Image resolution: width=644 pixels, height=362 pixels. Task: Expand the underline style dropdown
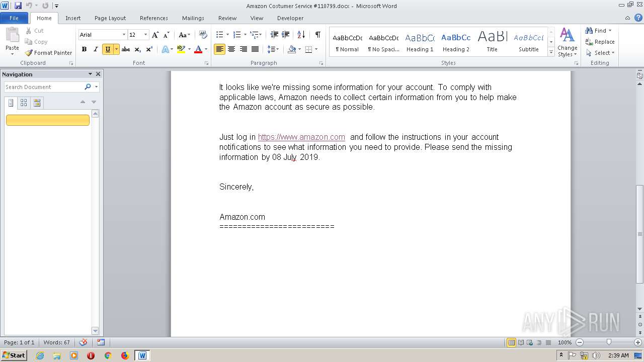117,49
